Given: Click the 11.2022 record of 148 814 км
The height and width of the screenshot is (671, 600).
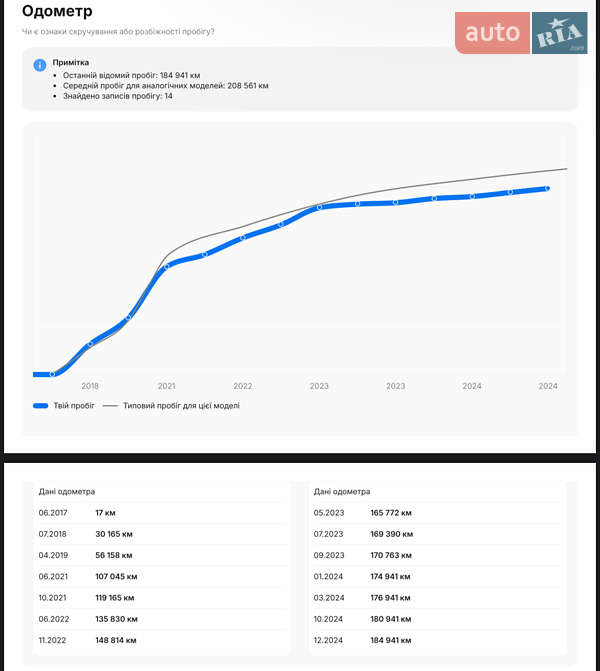Looking at the screenshot, I should pyautogui.click(x=160, y=640).
